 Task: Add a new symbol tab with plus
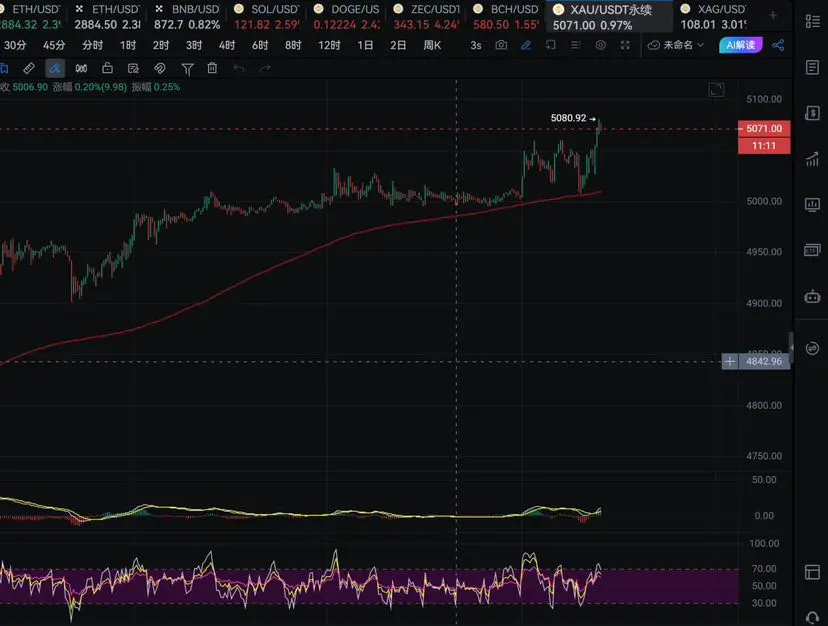point(773,15)
